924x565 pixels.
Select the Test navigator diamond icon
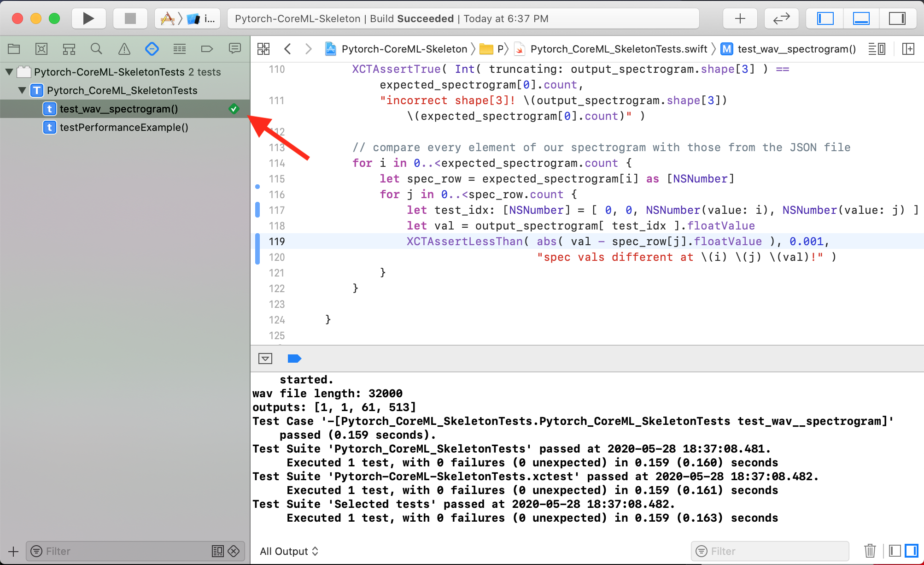[152, 49]
